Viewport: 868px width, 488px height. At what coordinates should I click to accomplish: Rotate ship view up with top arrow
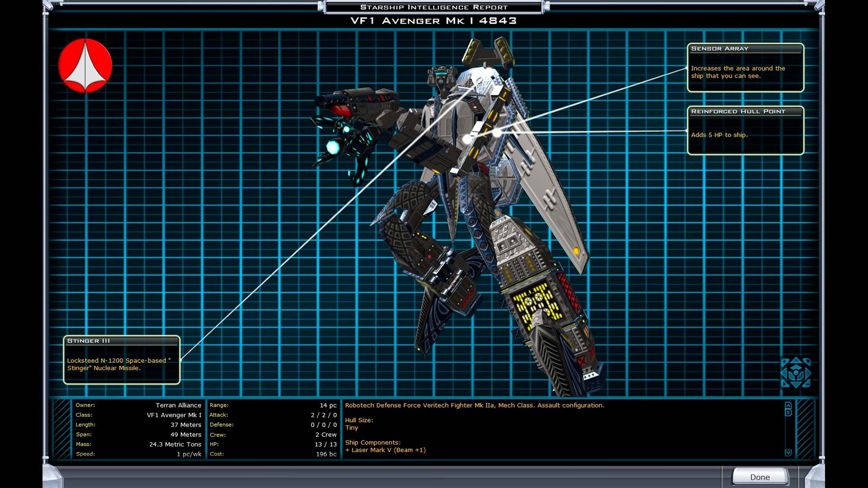coord(796,361)
